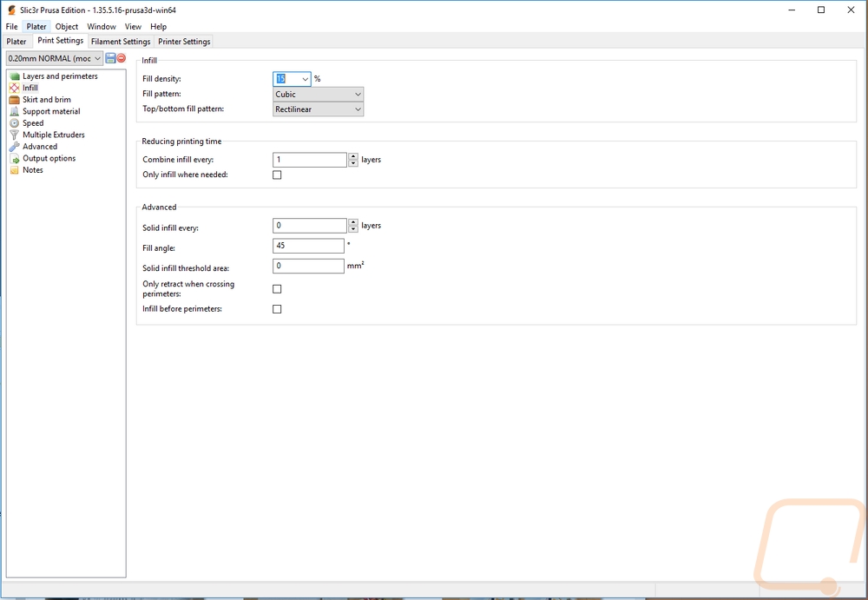Select Support material settings
The image size is (868, 600).
[51, 111]
